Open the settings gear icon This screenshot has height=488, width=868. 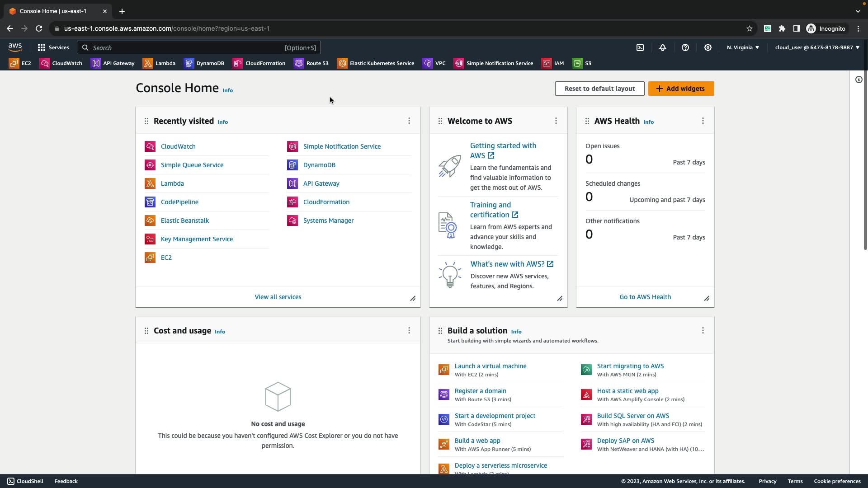[708, 47]
